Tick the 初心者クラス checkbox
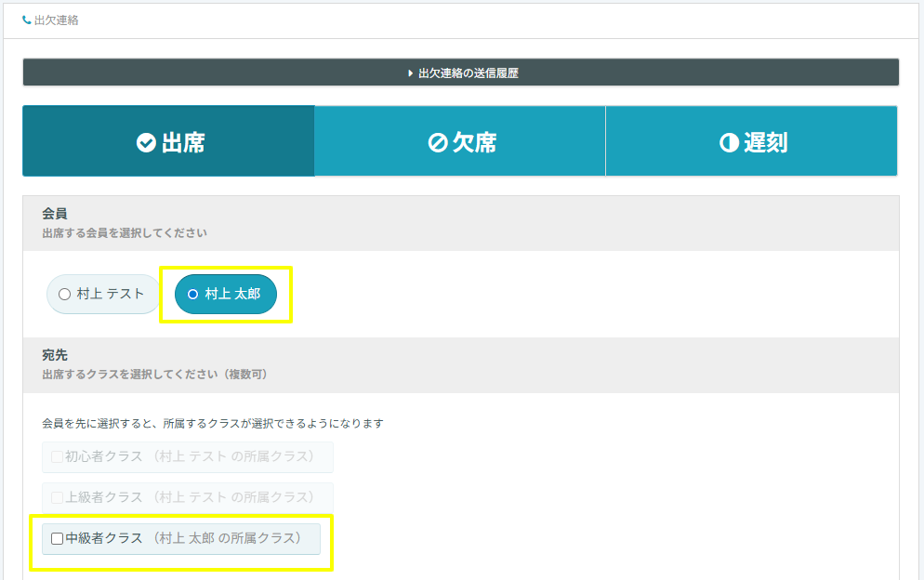Image resolution: width=924 pixels, height=580 pixels. [x=58, y=456]
